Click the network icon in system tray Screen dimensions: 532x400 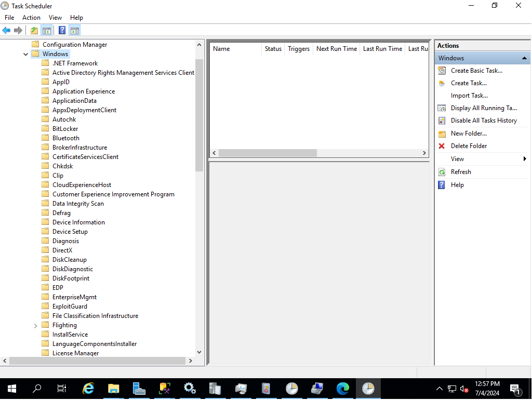click(x=452, y=389)
